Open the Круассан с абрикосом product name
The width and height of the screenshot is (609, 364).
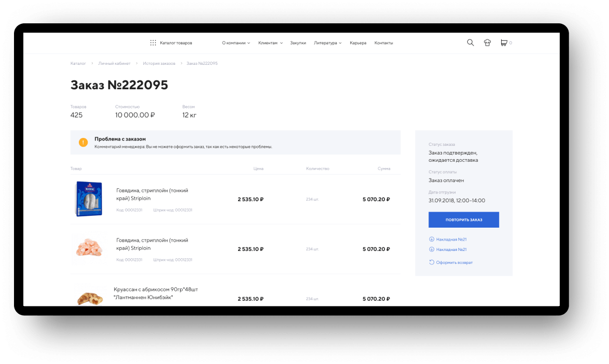coord(156,293)
